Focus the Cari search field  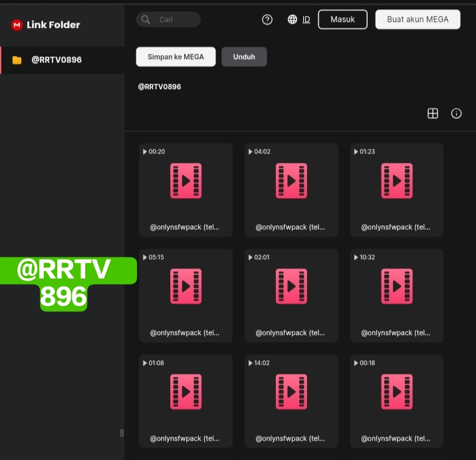point(168,19)
